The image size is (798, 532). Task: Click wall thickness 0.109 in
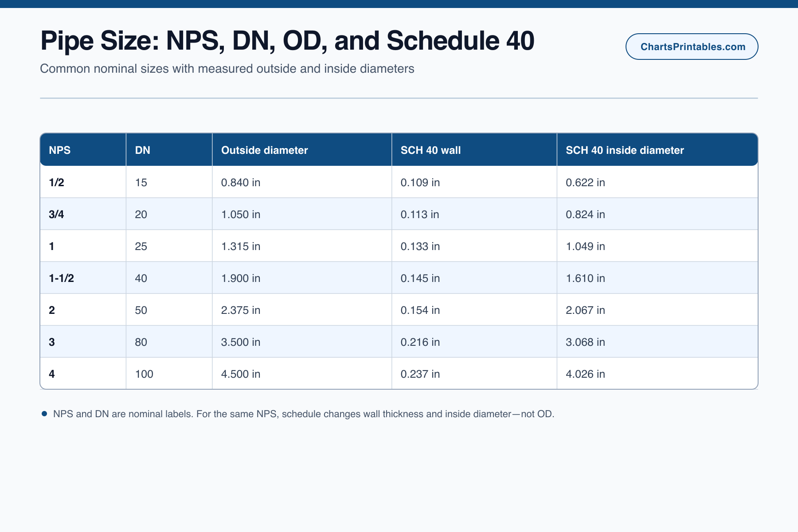click(x=474, y=182)
